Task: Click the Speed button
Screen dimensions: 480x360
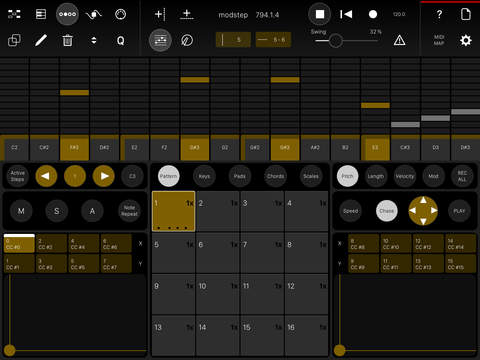Action: pos(351,211)
